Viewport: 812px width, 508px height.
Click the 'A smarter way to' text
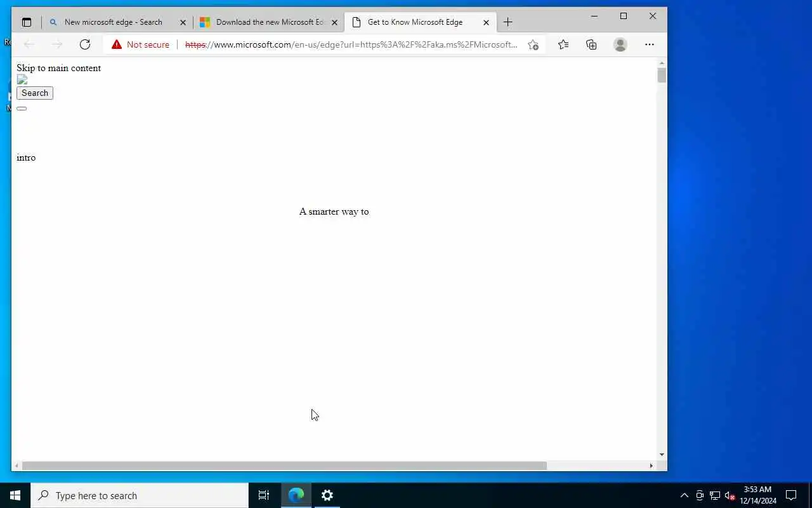(334, 211)
